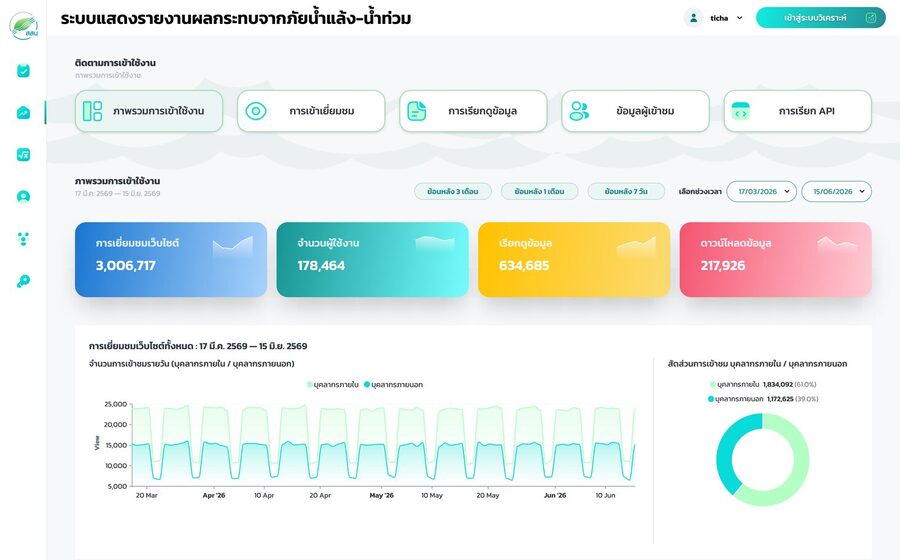
Task: Switch to the การเรียก API tab
Action: click(798, 111)
